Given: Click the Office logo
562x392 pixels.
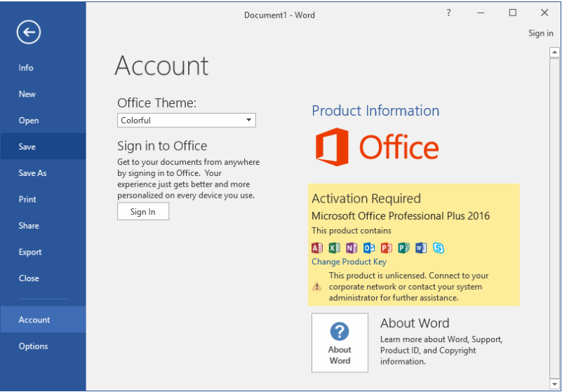Looking at the screenshot, I should pos(377,147).
